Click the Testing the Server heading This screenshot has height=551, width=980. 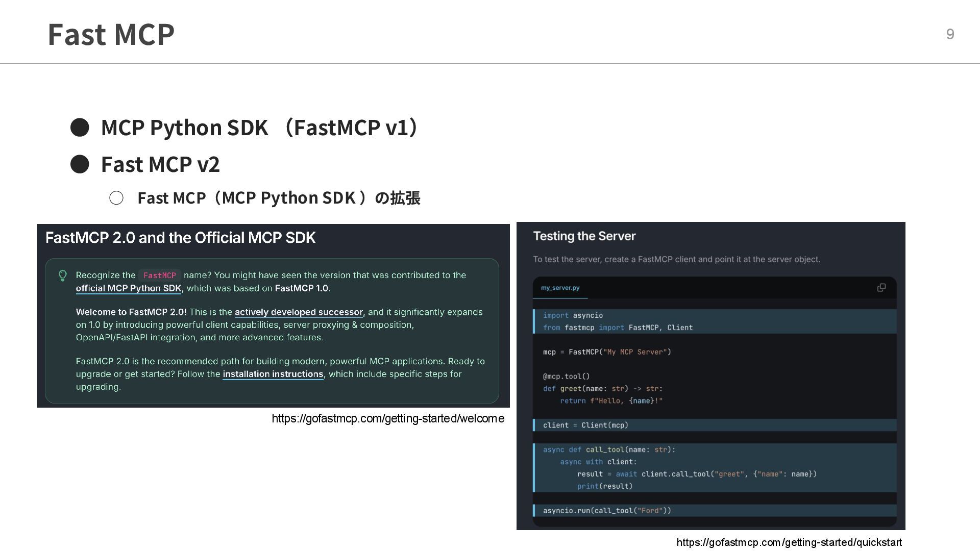tap(584, 236)
